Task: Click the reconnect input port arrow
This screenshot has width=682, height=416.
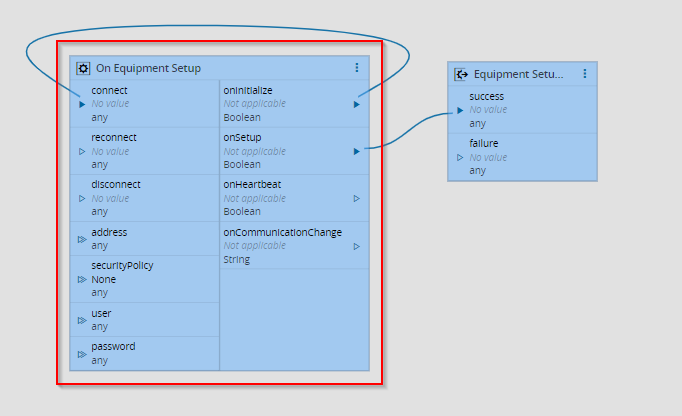Action: point(82,151)
